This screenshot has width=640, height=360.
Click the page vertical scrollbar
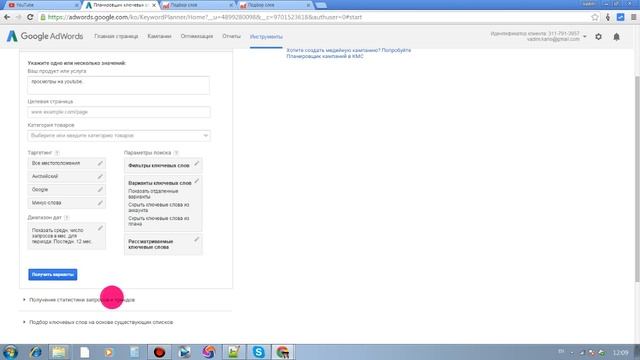(x=637, y=179)
